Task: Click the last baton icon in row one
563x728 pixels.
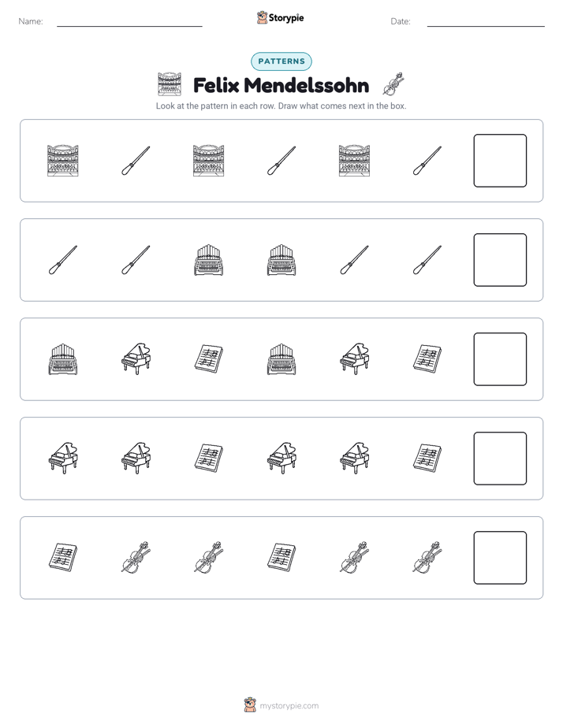Action: 427,161
